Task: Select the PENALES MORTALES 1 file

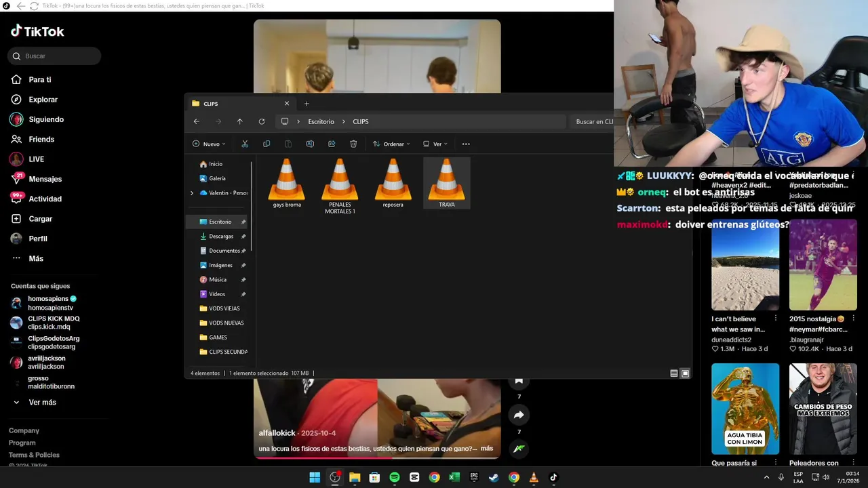Action: 340,186
